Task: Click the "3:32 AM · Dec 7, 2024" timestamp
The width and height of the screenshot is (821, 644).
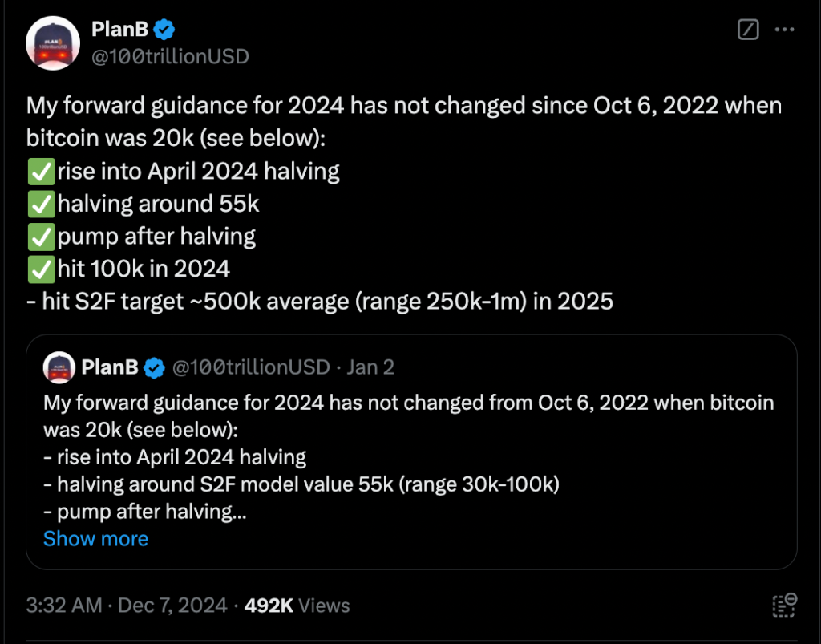Action: click(127, 605)
